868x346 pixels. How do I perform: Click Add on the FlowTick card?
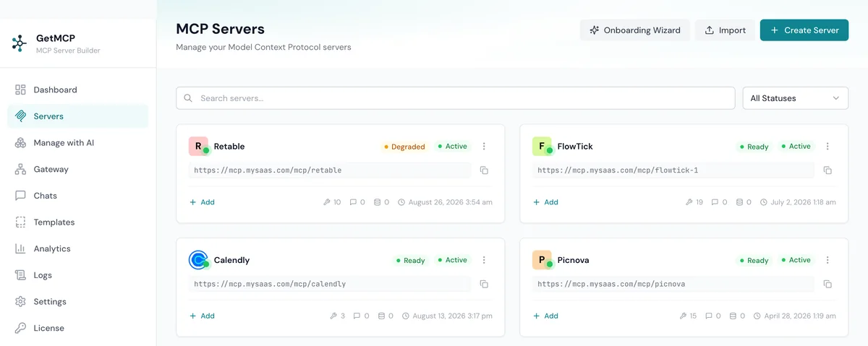click(545, 202)
